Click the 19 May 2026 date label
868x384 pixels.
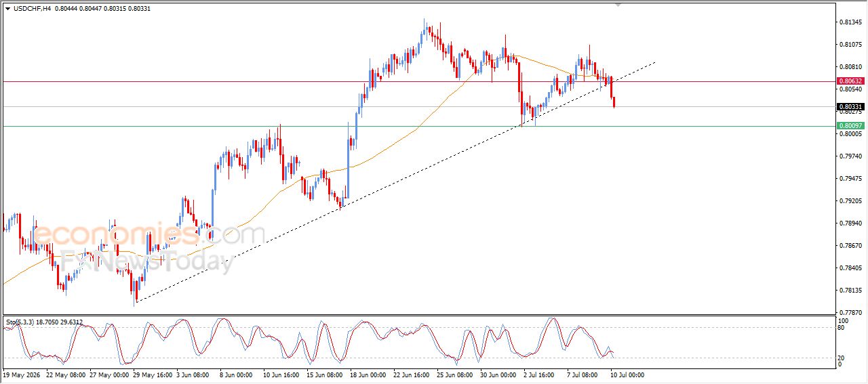[21, 374]
